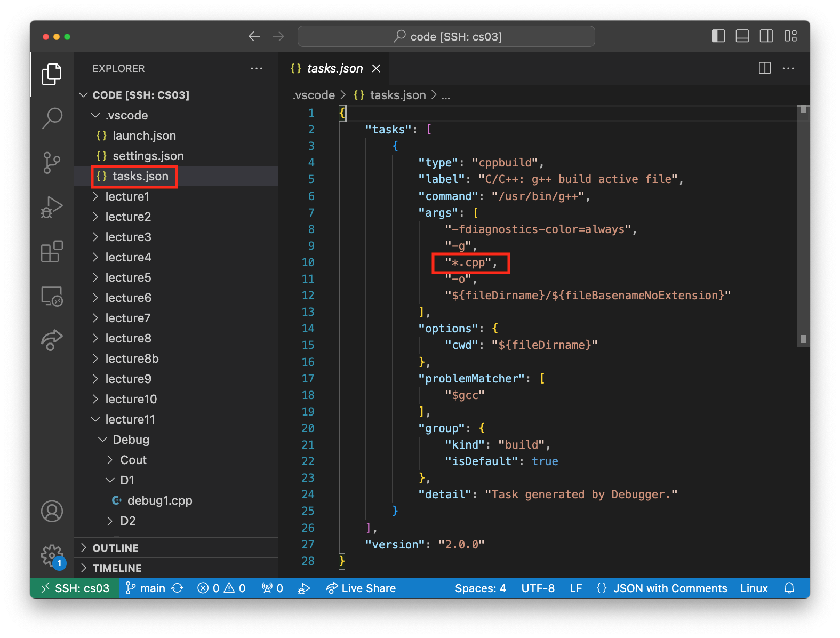
Task: Open launch.json in Explorer
Action: pos(176,135)
